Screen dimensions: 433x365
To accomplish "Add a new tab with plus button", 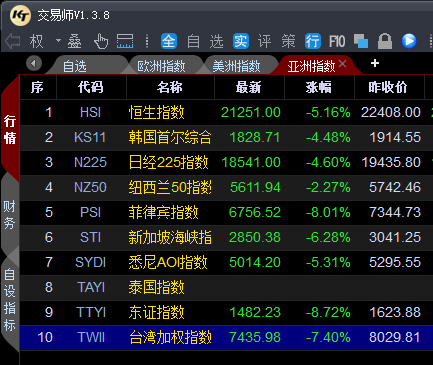I will coord(375,63).
